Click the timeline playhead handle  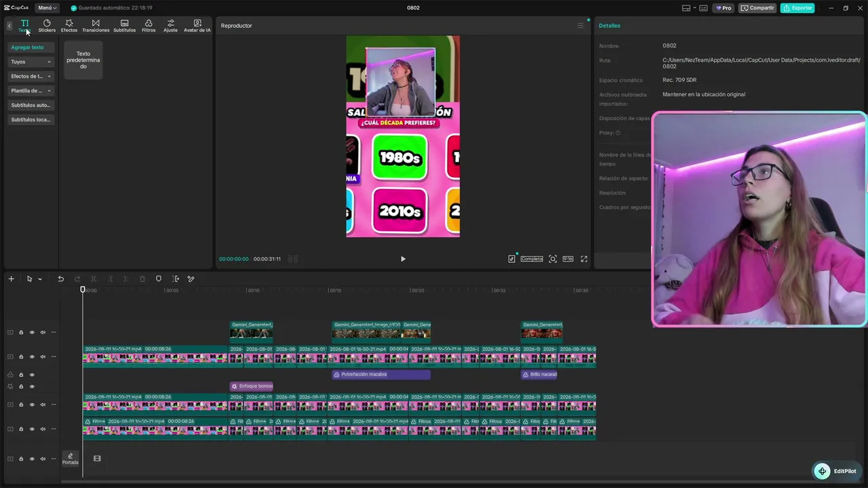pyautogui.click(x=83, y=290)
